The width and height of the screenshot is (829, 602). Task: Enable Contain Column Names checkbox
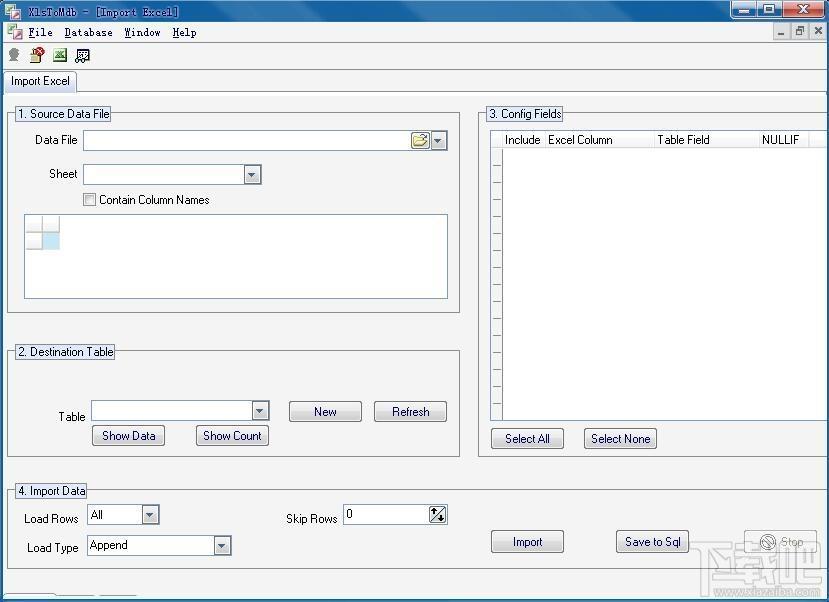click(89, 200)
